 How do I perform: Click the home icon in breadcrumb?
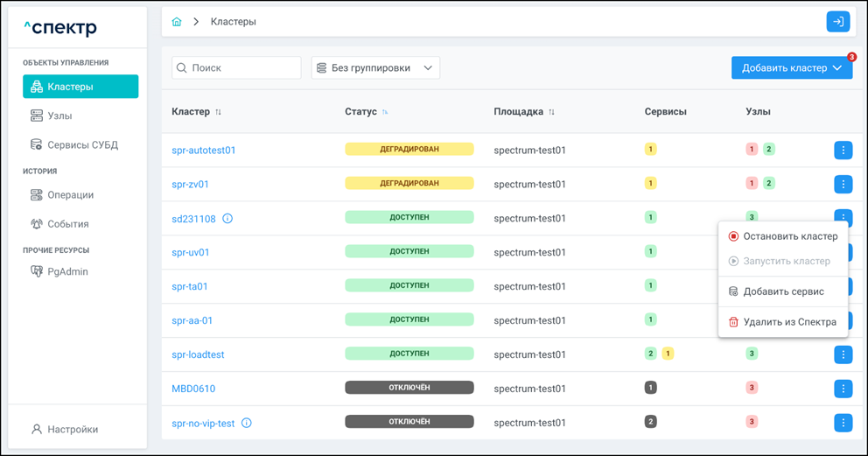(177, 22)
